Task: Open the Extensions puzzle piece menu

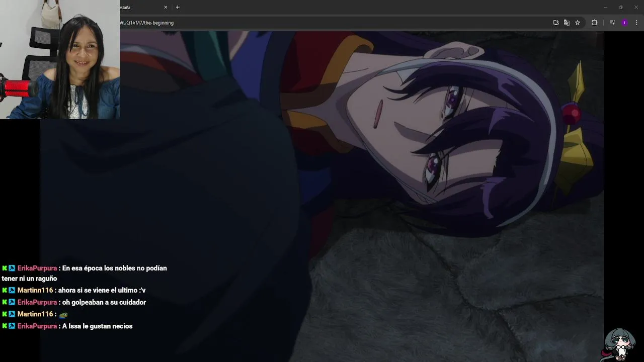Action: click(594, 23)
